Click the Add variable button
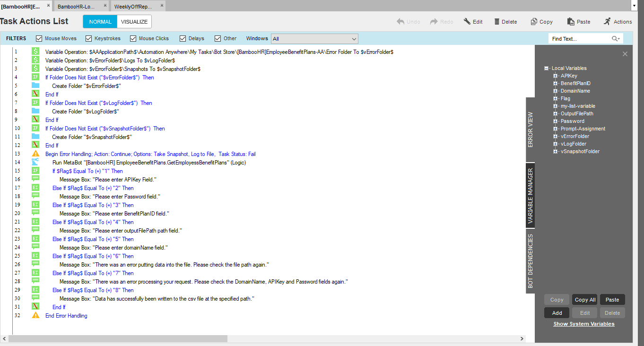 click(557, 313)
